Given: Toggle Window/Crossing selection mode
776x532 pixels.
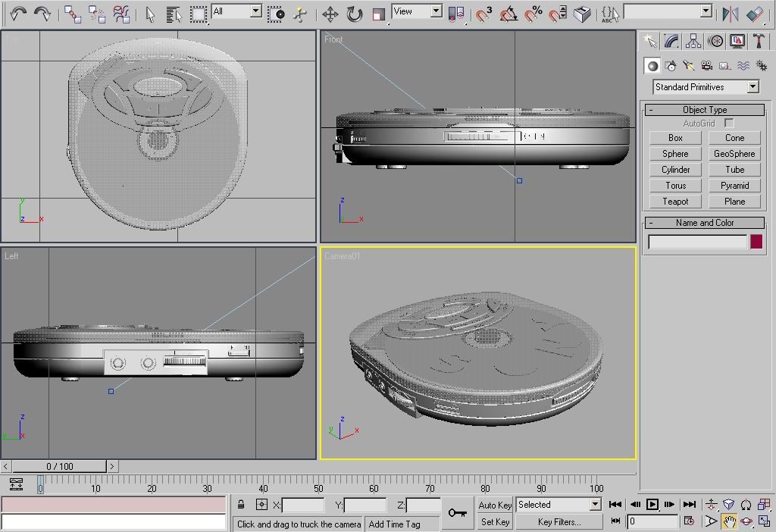Looking at the screenshot, I should 276,14.
